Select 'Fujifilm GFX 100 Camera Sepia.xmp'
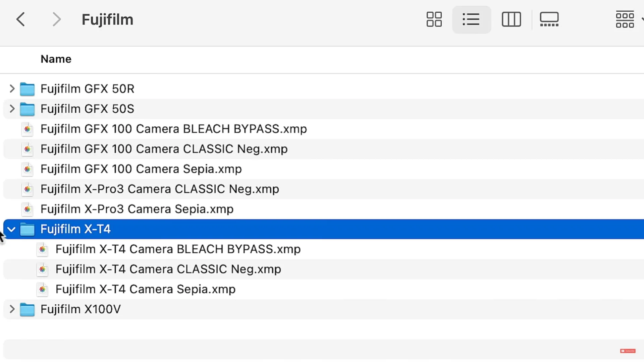The image size is (644, 362). point(141,169)
